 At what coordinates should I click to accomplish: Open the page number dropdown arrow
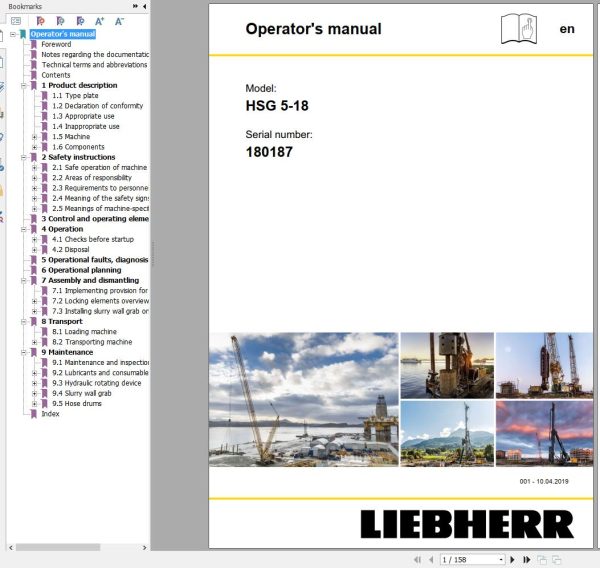click(x=501, y=560)
